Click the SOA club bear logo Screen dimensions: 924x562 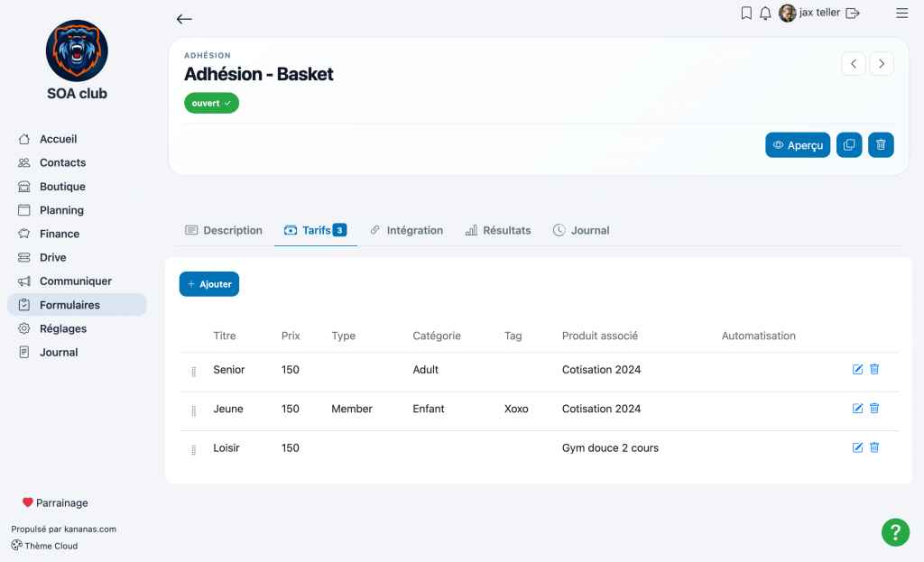pyautogui.click(x=78, y=51)
